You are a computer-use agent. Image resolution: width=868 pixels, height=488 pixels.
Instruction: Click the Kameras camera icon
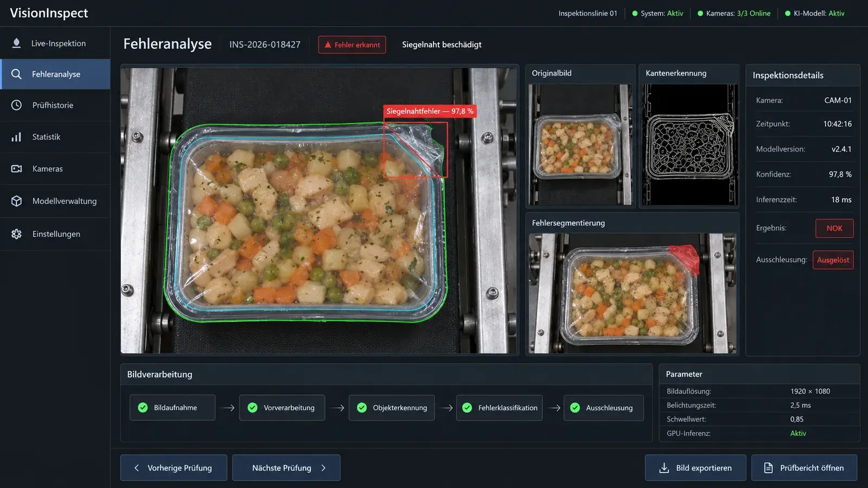click(16, 169)
